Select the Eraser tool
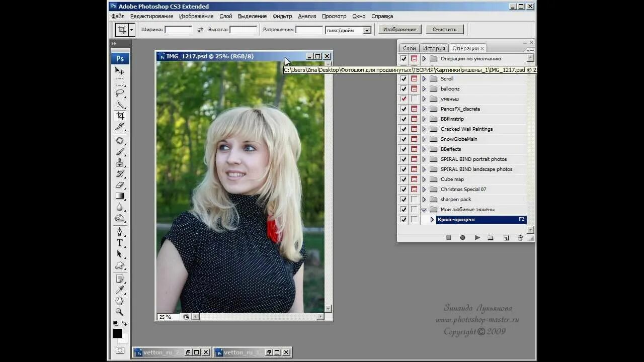The width and height of the screenshot is (644, 362). point(120,185)
